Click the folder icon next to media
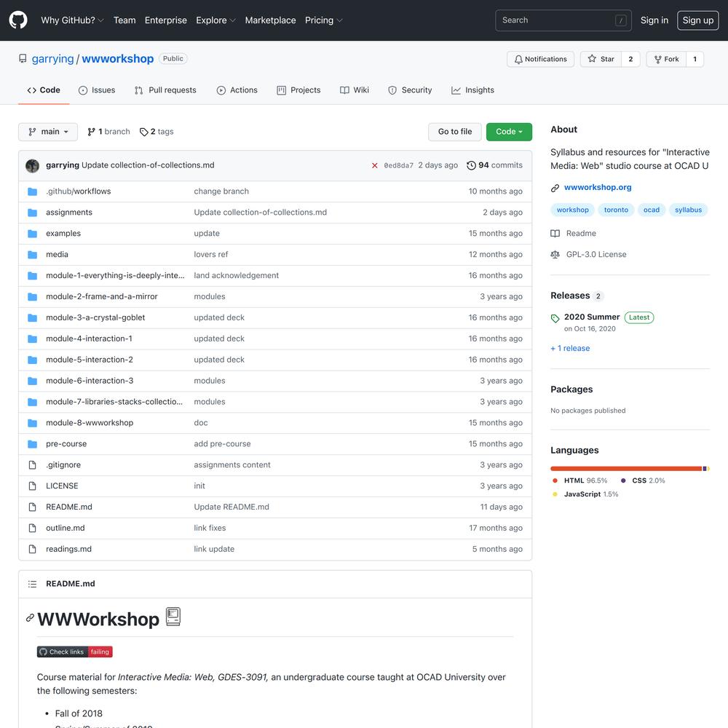Image resolution: width=728 pixels, height=728 pixels. coord(32,254)
